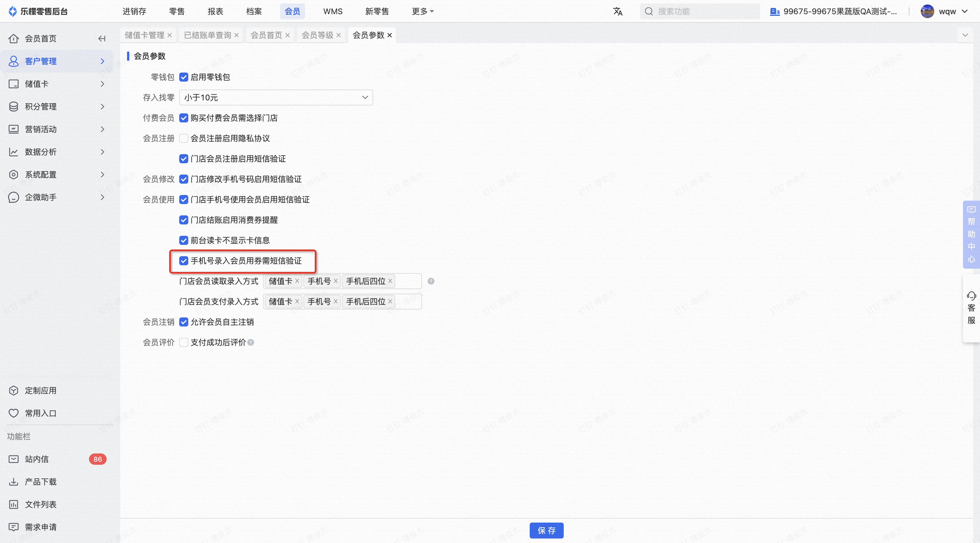Click the search magnifier icon

pos(649,11)
